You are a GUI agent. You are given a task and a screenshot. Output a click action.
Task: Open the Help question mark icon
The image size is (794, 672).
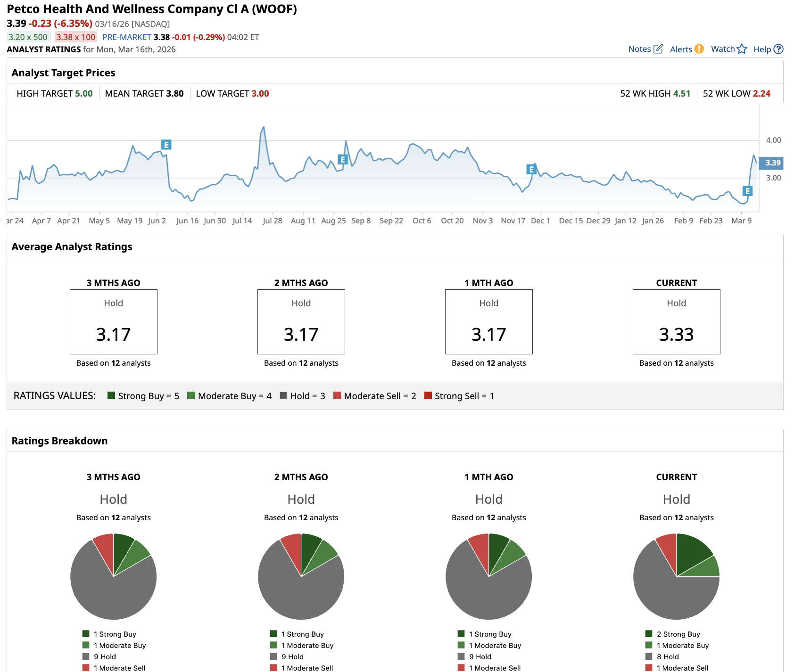tap(778, 49)
